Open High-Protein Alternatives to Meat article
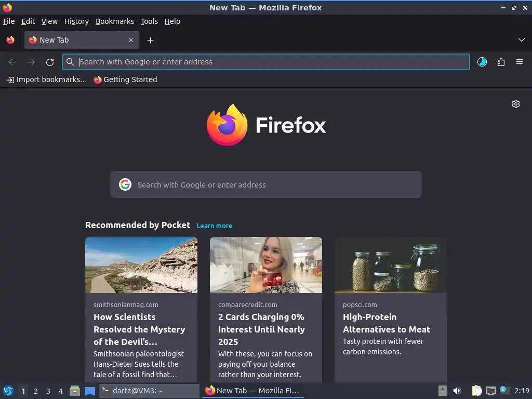 (387, 323)
